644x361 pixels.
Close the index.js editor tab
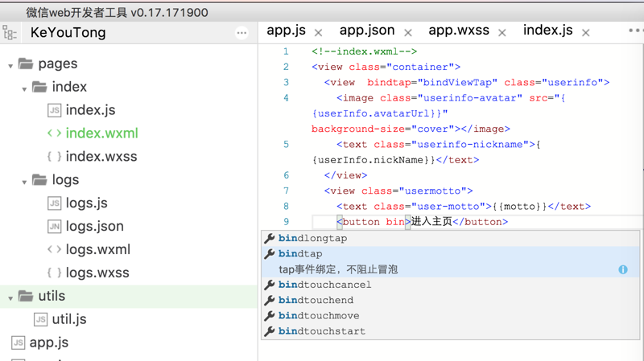click(586, 33)
